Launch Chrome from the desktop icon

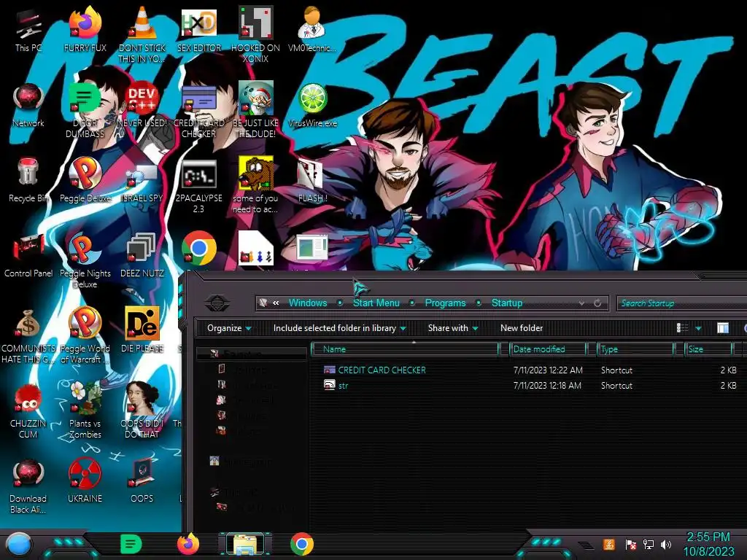198,249
